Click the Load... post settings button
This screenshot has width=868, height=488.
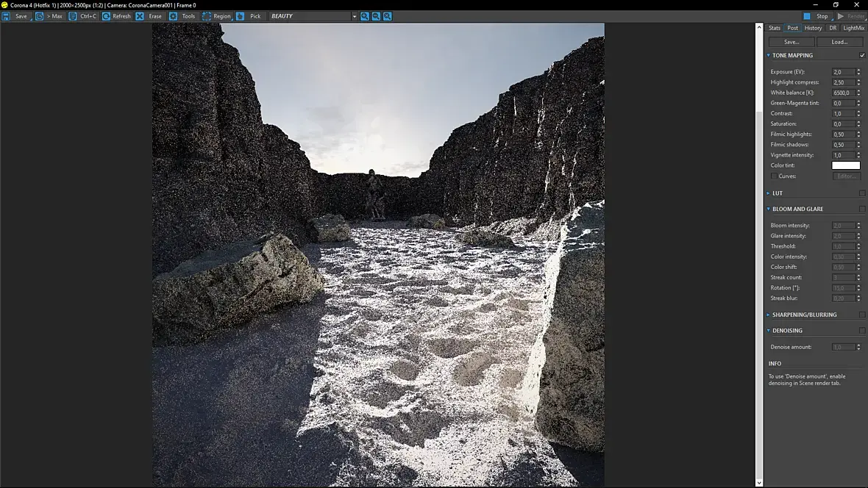click(839, 42)
